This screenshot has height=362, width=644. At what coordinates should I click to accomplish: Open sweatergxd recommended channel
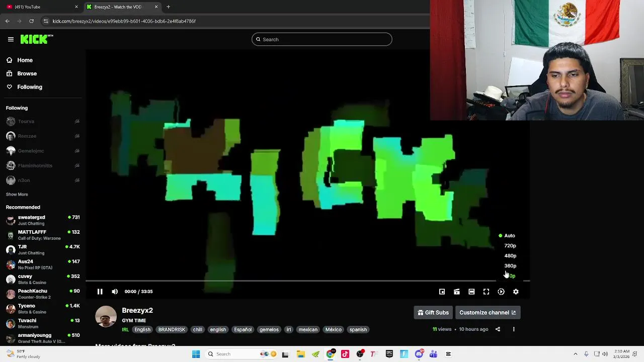point(43,220)
